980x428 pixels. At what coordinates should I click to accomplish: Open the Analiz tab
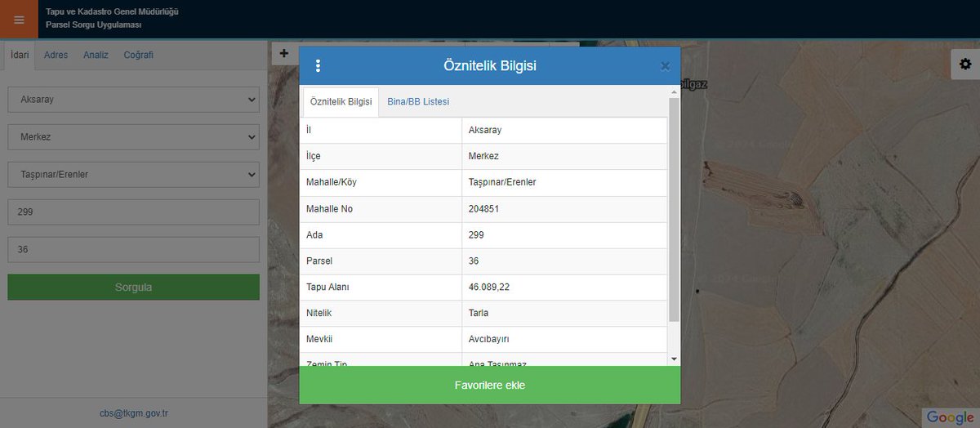96,56
